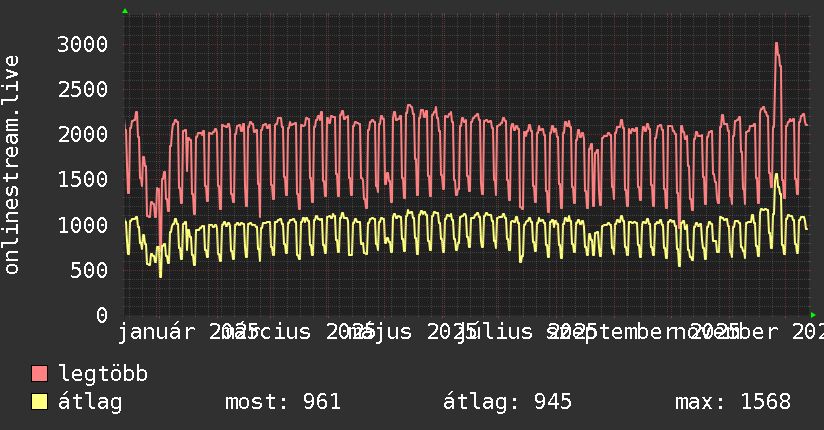This screenshot has width=824, height=430.
Task: Click the 'max: 1568' value
Action: 733,402
